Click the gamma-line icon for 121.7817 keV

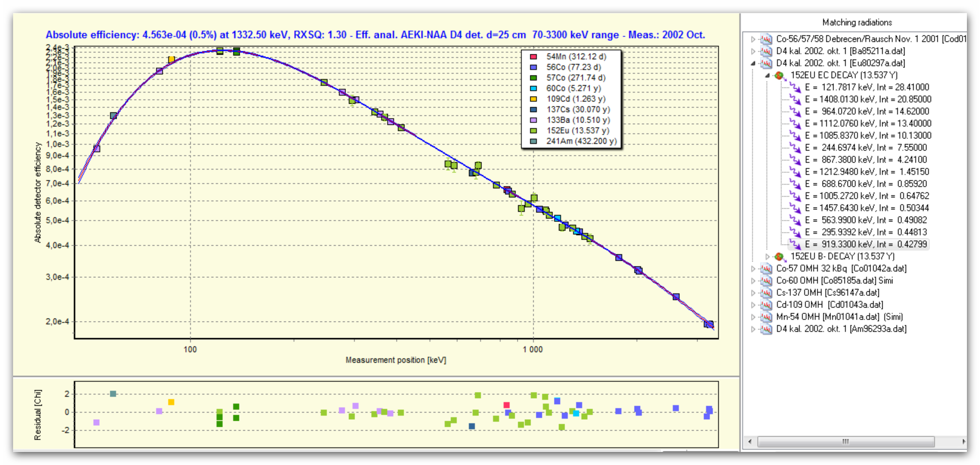pyautogui.click(x=795, y=87)
